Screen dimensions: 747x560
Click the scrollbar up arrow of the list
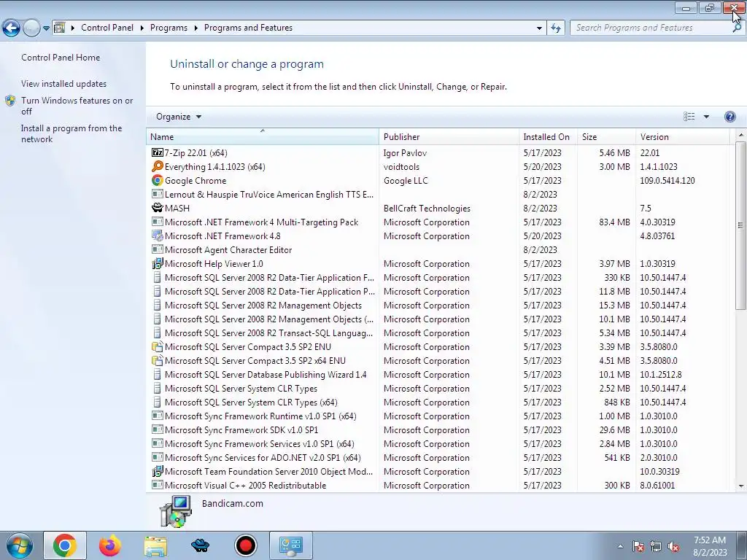click(x=740, y=136)
